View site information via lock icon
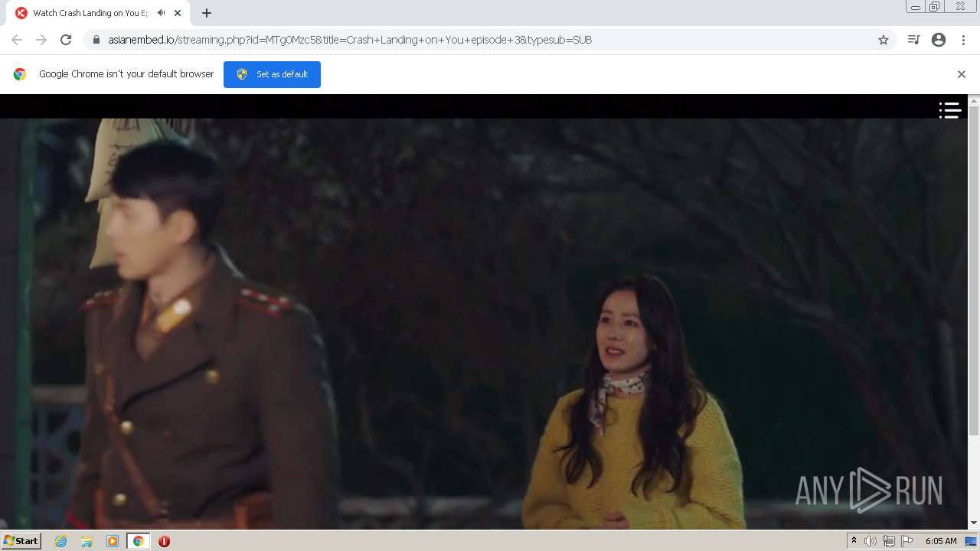 point(96,40)
